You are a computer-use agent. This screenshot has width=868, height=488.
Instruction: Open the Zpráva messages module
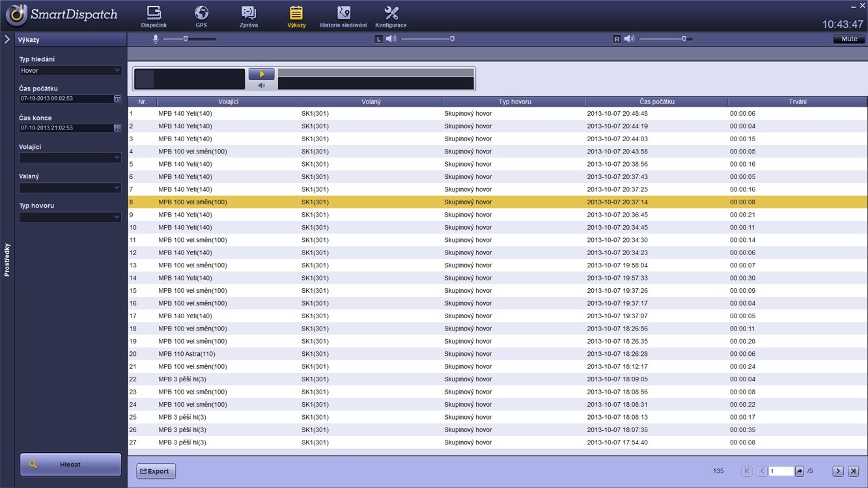[x=249, y=17]
